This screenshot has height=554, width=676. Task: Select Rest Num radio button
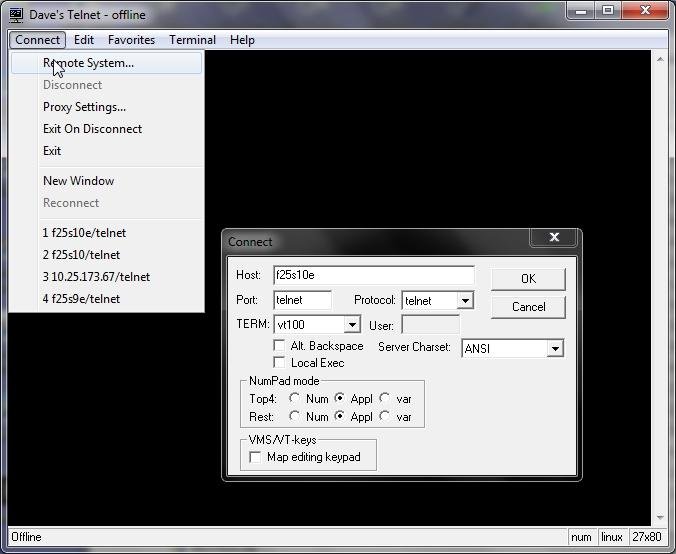(294, 416)
